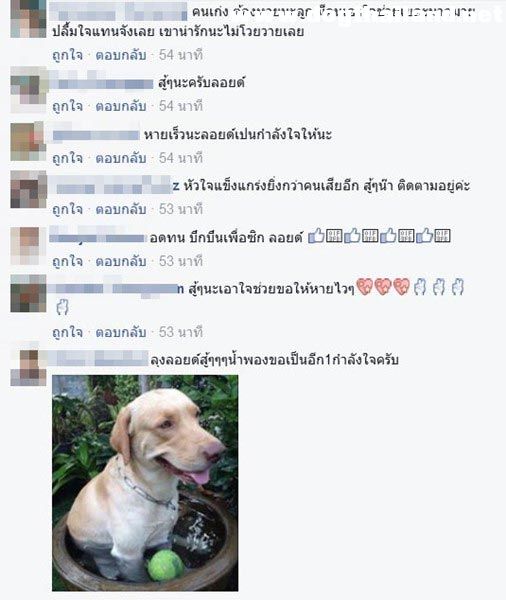Screen dimensions: 506x600
Task: Click the first pink heart emoji
Action: coord(365,287)
